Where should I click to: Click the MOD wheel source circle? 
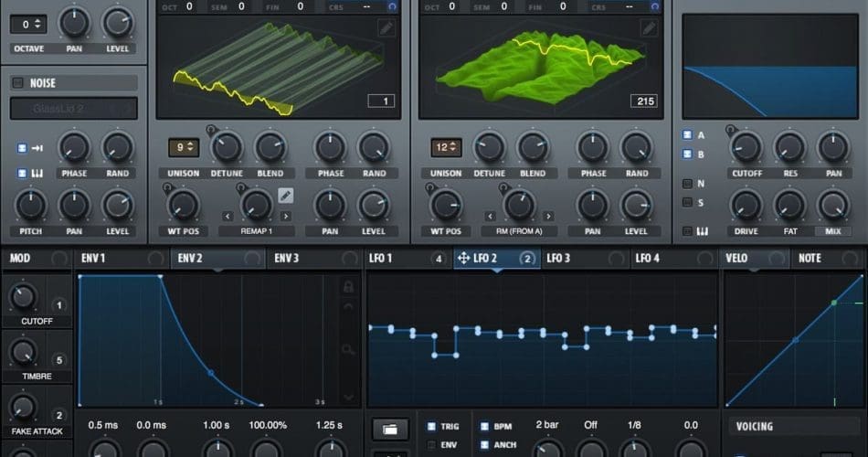click(58, 258)
